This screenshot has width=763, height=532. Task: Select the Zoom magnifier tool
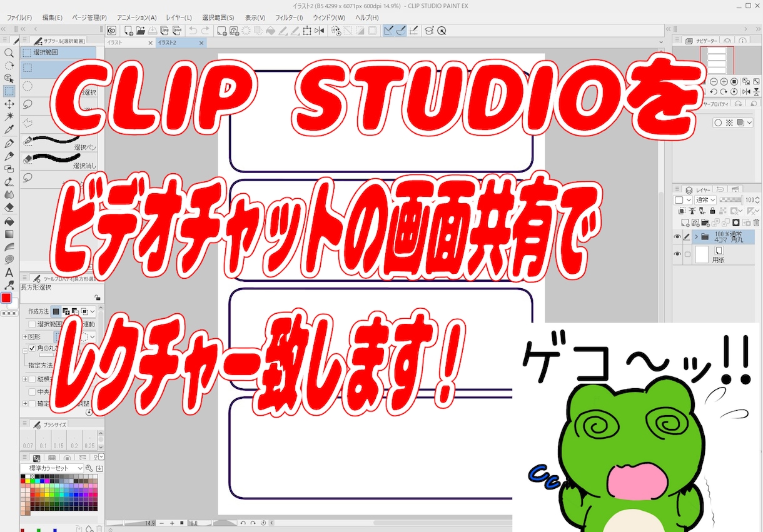[9, 53]
